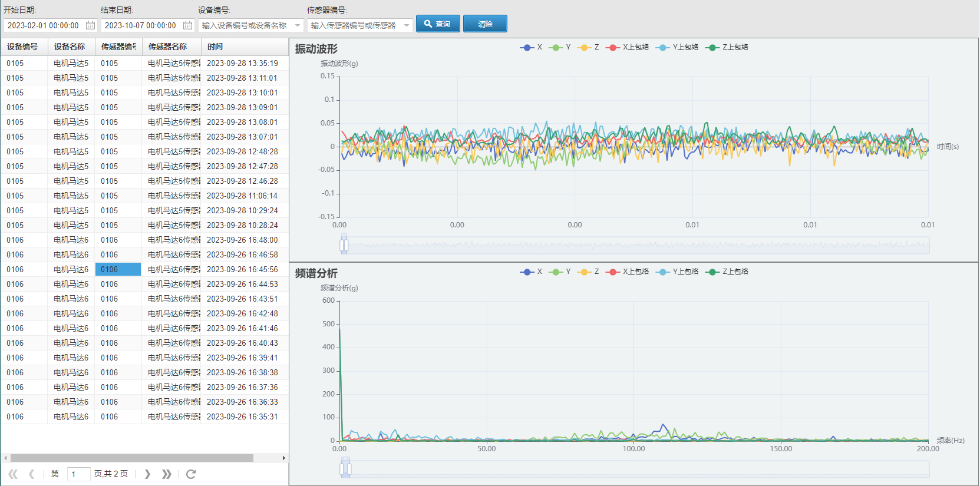The image size is (980, 486).
Task: Toggle Y series in the vibration waveform legend
Action: click(560, 47)
